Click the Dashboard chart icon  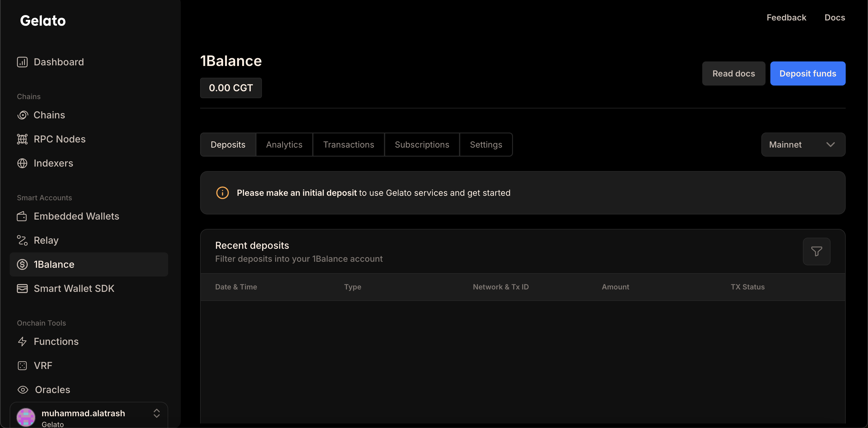(x=22, y=62)
